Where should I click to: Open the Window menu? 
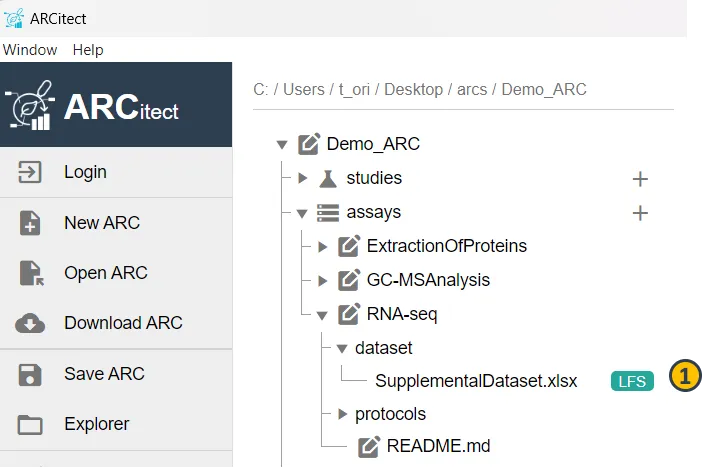click(30, 50)
